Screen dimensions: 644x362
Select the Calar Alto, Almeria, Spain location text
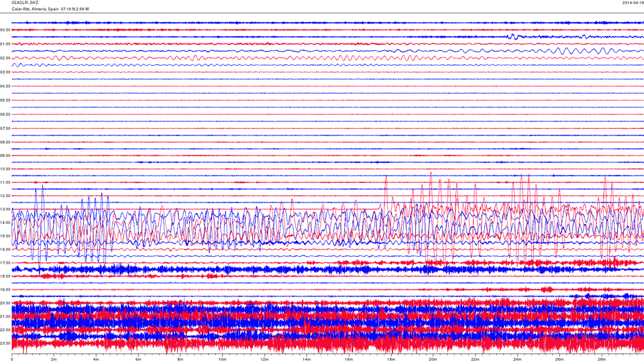35,9
